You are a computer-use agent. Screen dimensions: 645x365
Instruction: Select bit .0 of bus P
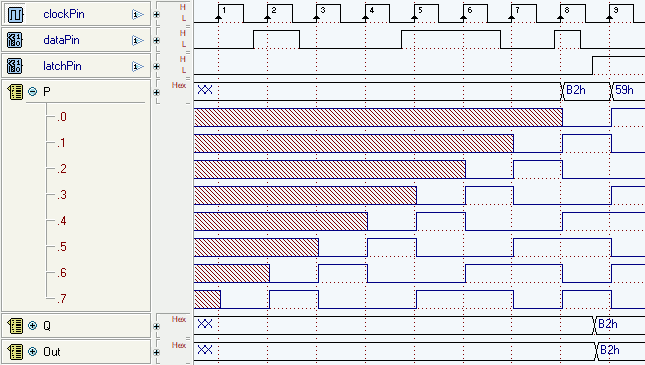pyautogui.click(x=62, y=117)
